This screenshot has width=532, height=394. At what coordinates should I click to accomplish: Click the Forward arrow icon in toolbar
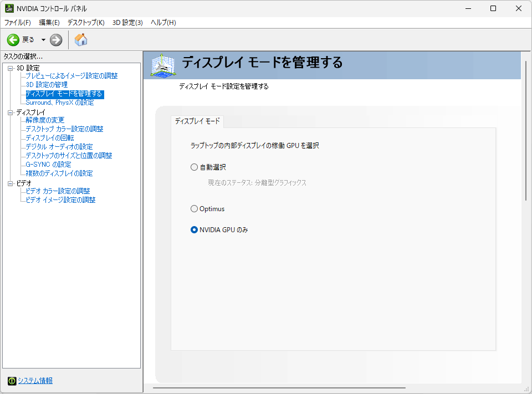point(56,40)
